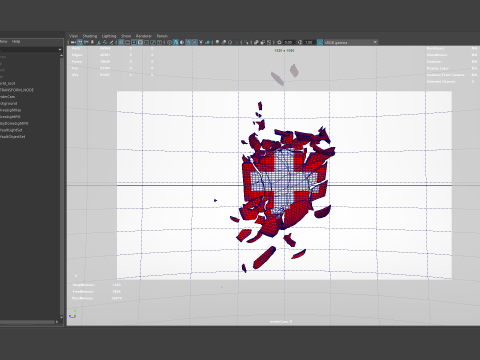Select background node in the Outliner

coord(8,103)
